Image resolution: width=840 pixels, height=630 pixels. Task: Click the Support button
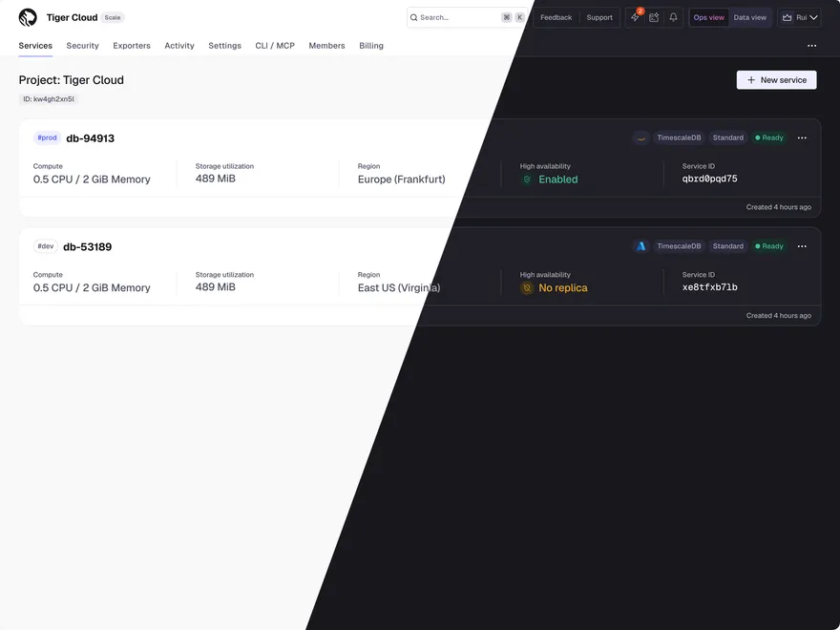[x=598, y=18]
